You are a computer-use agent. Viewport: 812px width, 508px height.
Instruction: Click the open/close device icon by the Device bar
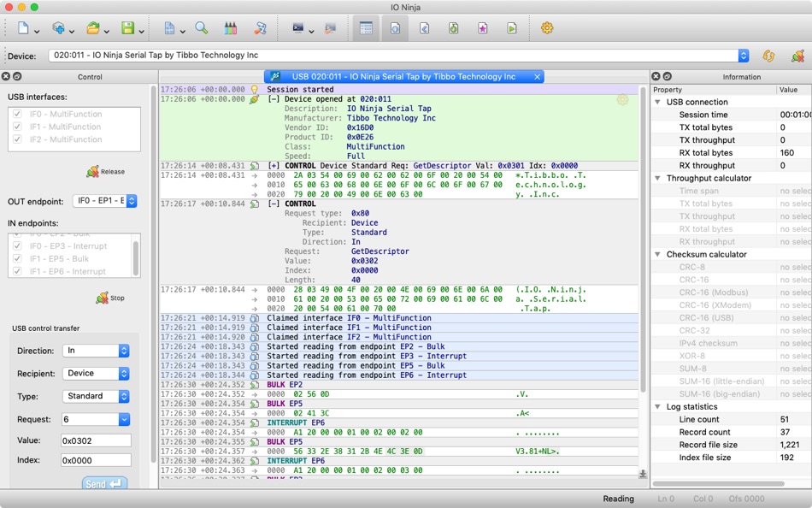(798, 56)
